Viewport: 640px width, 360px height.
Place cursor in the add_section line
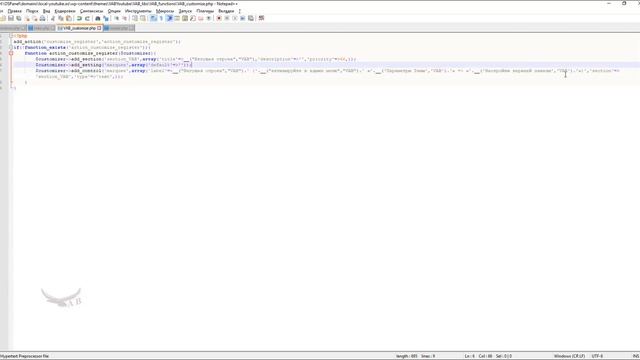tap(196, 59)
